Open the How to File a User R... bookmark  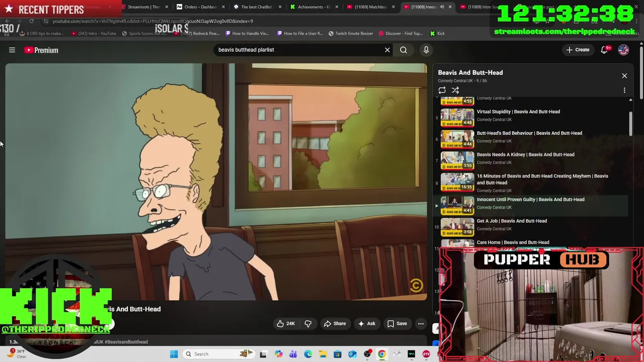pos(299,34)
